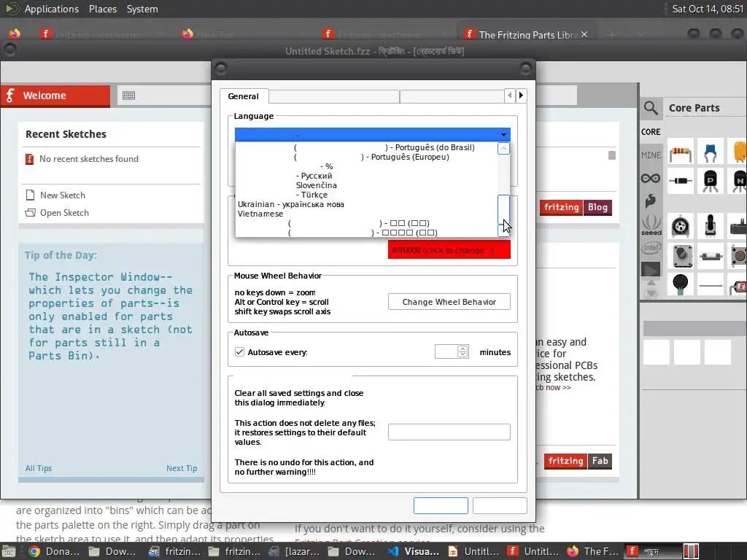Screen dimensions: 747x560
Task: Click the language list scrollbar handle
Action: click(503, 209)
